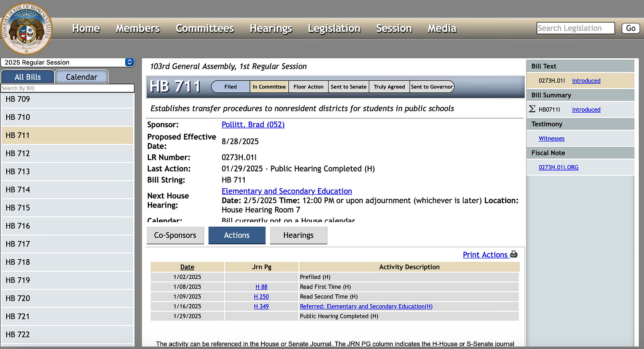Switch to the Calendar tab
This screenshot has width=644, height=349.
click(x=81, y=77)
